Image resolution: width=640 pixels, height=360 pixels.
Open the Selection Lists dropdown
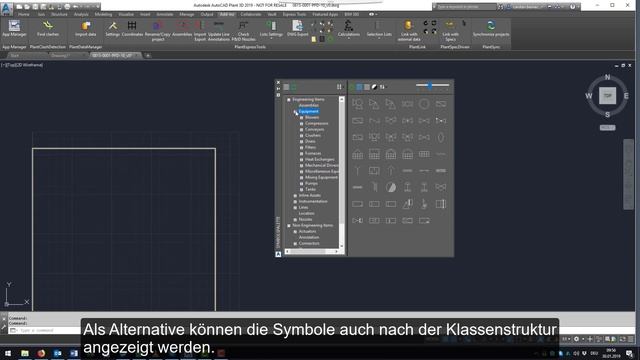379,29
